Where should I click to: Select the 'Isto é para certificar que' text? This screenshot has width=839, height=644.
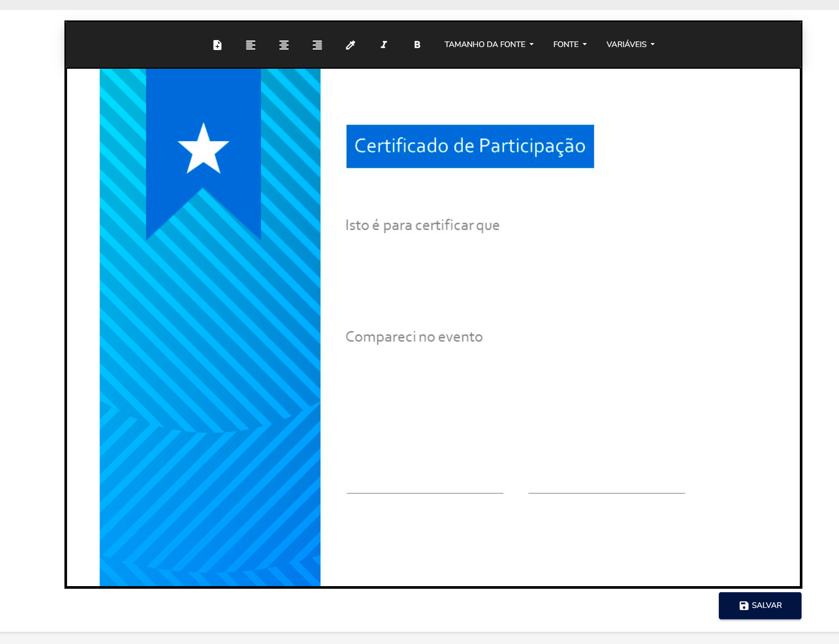[x=422, y=225]
